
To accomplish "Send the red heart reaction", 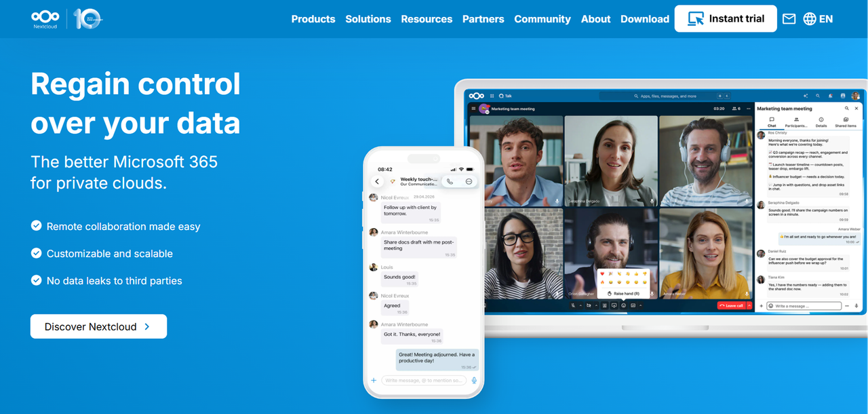I will coord(602,274).
